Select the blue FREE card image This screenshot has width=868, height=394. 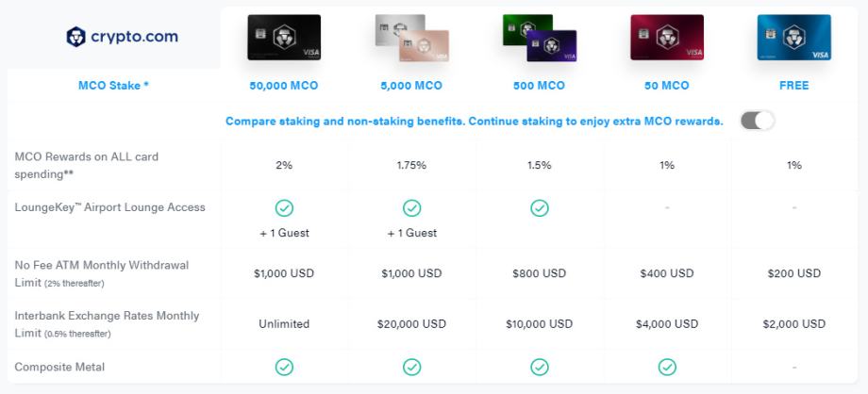pos(793,38)
